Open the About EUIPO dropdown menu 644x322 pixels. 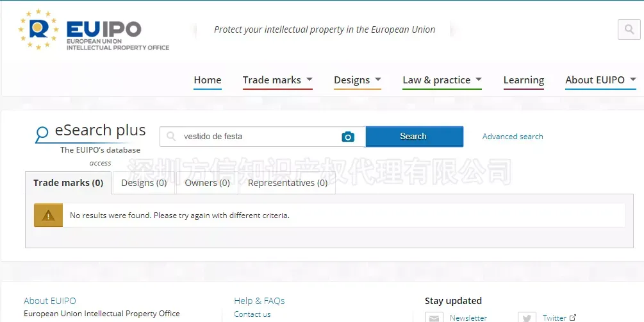tap(600, 80)
